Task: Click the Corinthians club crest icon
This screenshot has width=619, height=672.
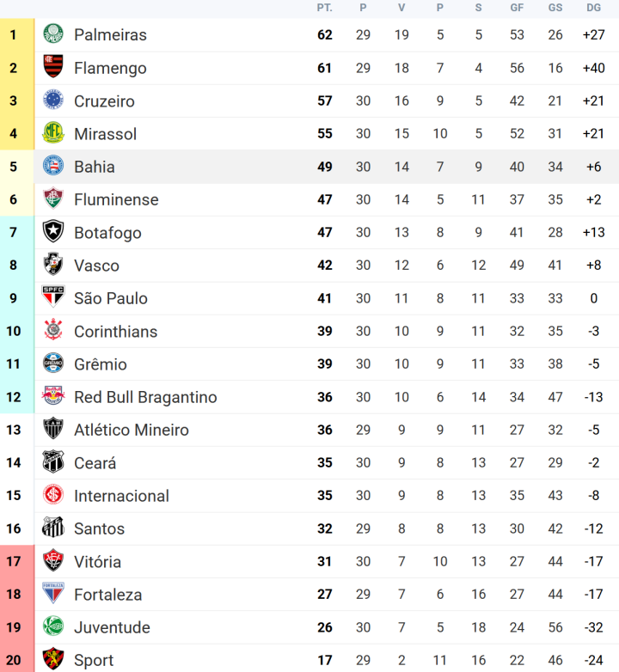Action: tap(53, 331)
